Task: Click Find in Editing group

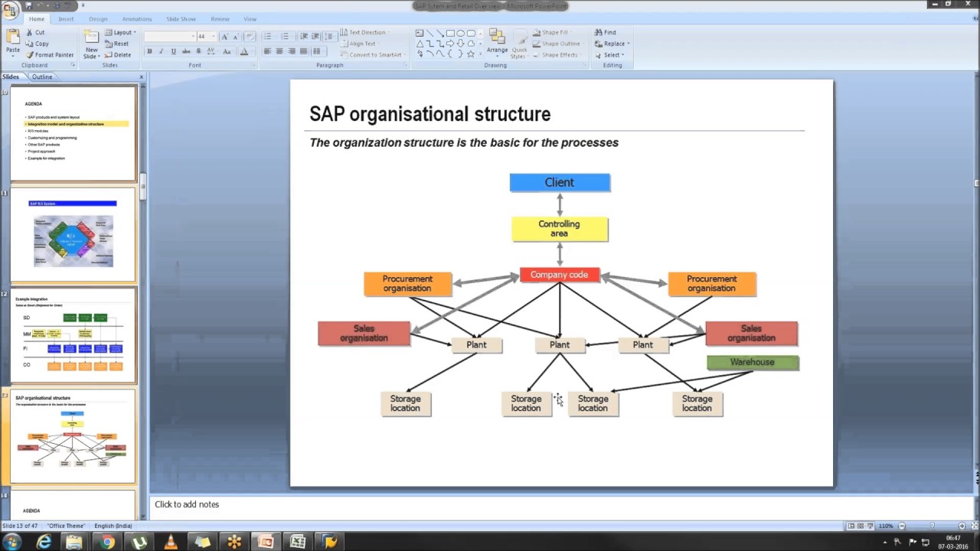Action: coord(605,32)
